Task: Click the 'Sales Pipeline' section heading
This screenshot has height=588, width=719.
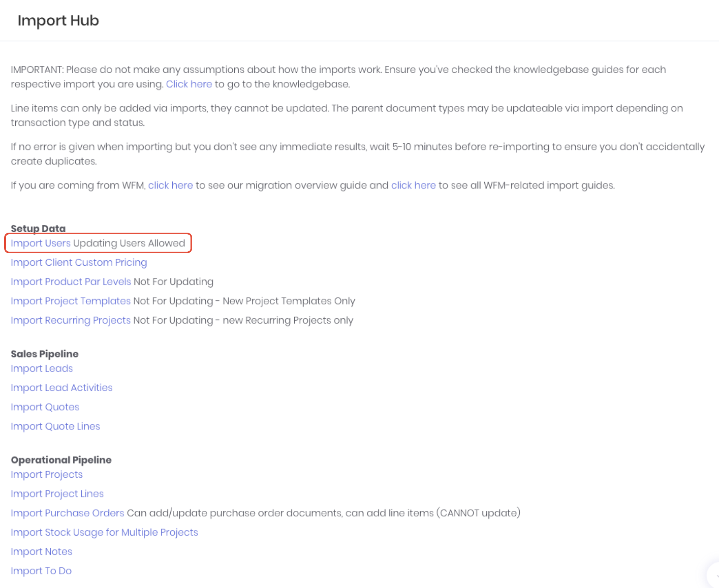Action: click(x=45, y=354)
